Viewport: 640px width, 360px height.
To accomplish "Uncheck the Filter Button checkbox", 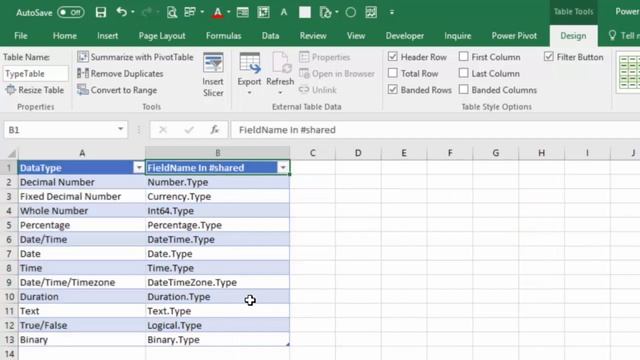I will coord(549,56).
